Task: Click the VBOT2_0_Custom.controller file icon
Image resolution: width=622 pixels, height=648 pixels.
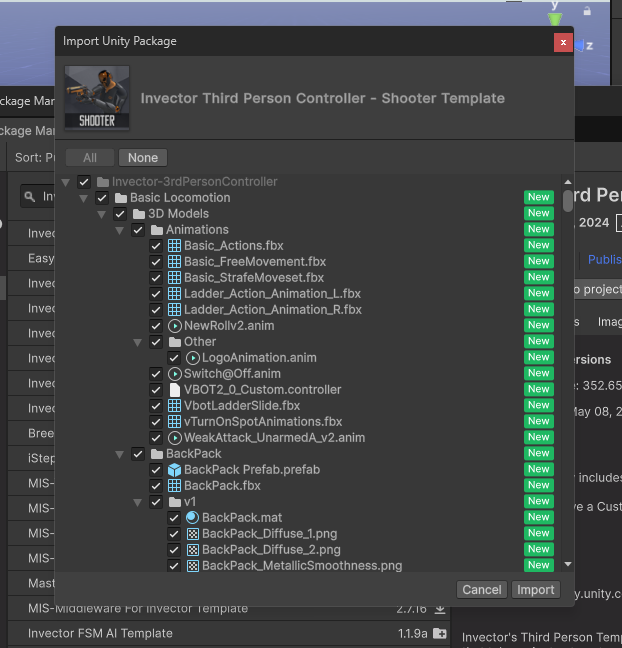Action: pyautogui.click(x=174, y=390)
